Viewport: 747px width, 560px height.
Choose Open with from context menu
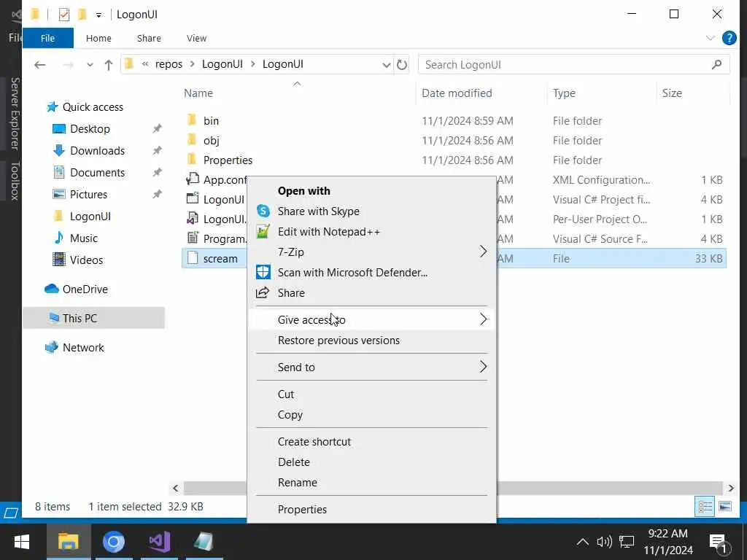tap(304, 190)
